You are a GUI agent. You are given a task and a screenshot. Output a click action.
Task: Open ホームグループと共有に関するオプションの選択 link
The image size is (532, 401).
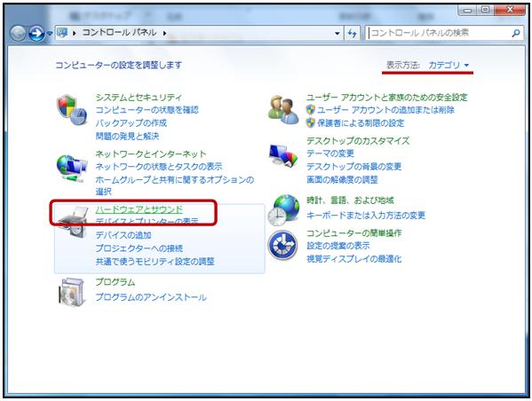[x=174, y=185]
